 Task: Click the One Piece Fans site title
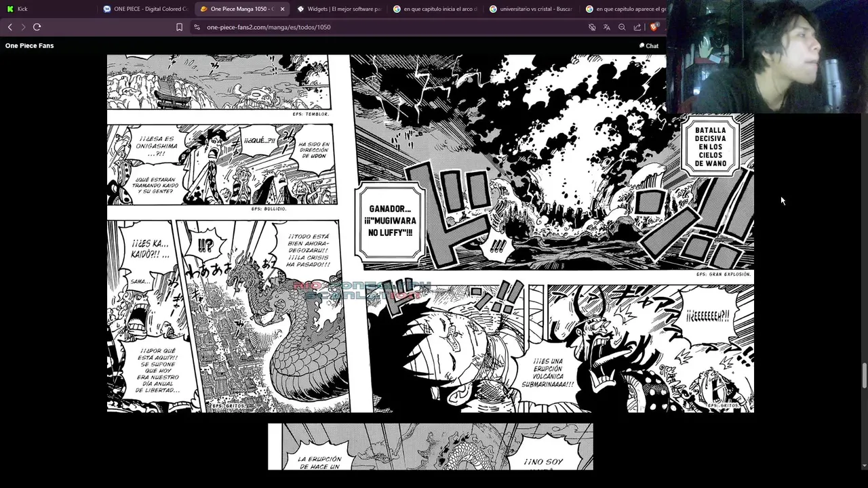[29, 45]
